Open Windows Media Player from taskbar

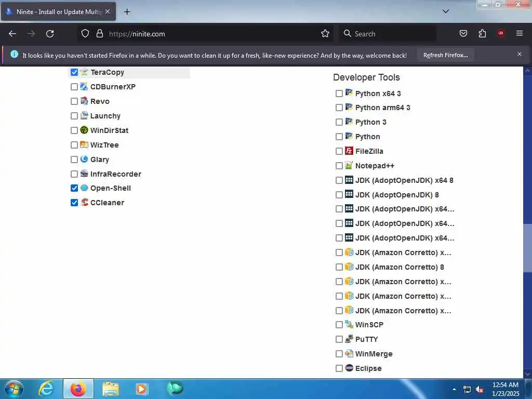pos(142,389)
